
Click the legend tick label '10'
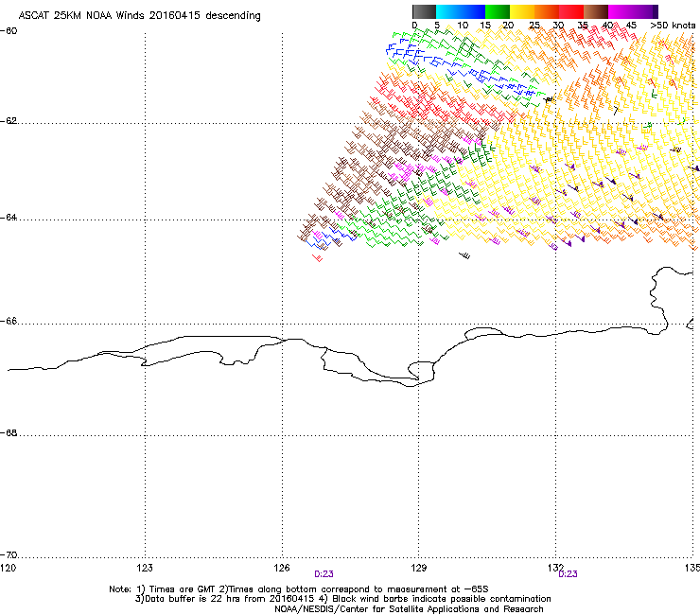[463, 26]
